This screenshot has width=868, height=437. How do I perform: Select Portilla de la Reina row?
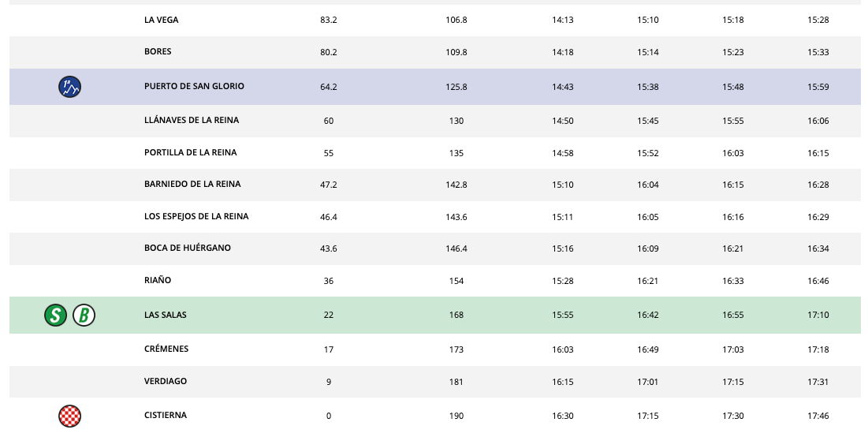[190, 153]
